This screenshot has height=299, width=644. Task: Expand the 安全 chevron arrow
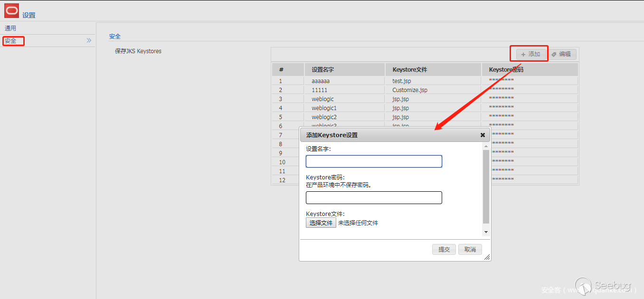(x=89, y=41)
